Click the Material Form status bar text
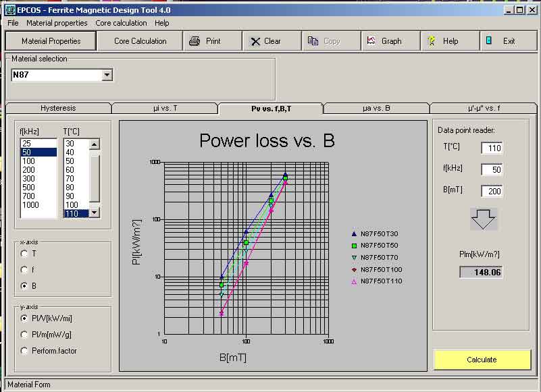The height and width of the screenshot is (392, 541). coord(28,385)
